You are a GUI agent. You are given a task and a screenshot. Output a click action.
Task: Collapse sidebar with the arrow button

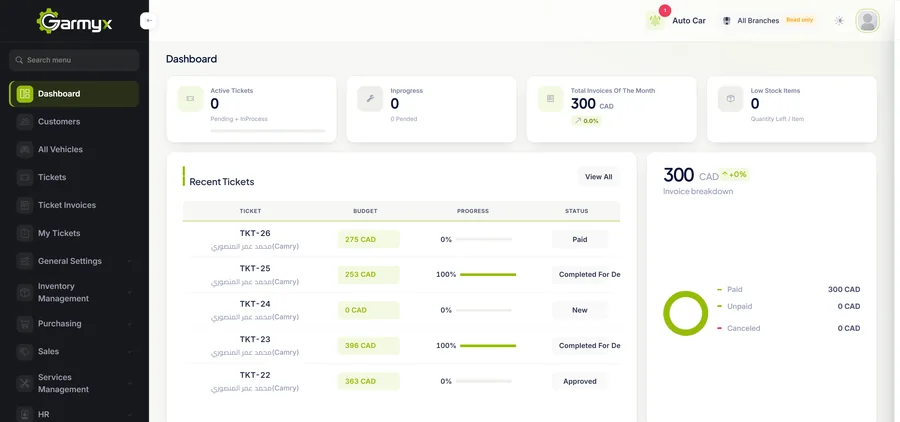(x=149, y=21)
